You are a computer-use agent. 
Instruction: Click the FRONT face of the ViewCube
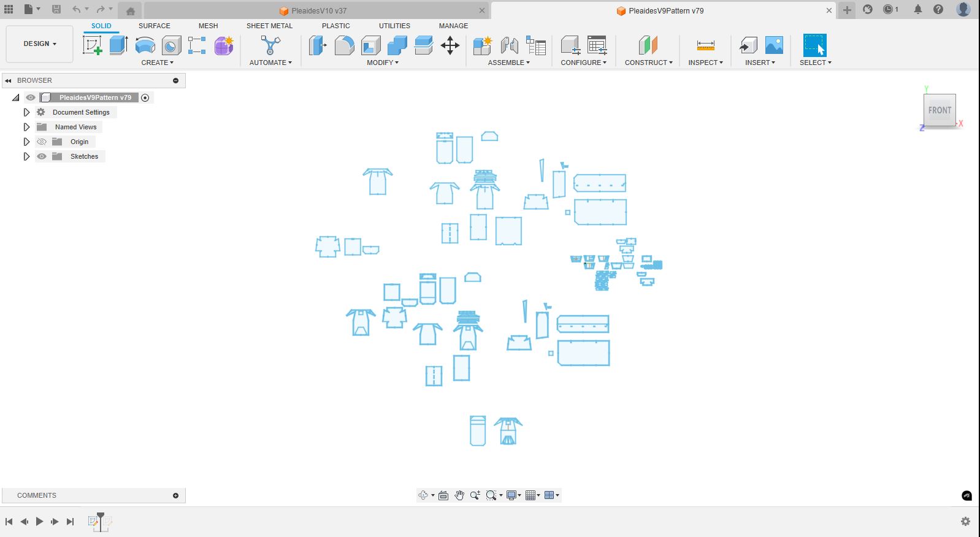pyautogui.click(x=939, y=110)
